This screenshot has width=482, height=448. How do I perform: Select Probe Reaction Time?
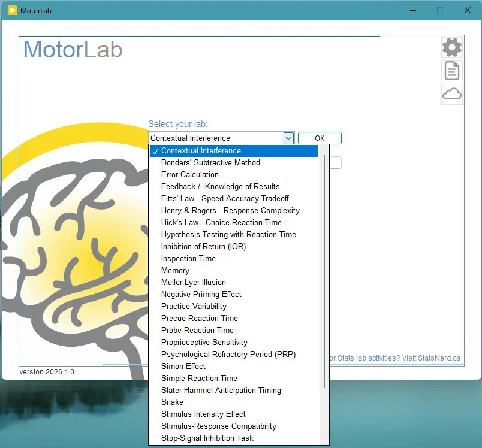coord(234,331)
